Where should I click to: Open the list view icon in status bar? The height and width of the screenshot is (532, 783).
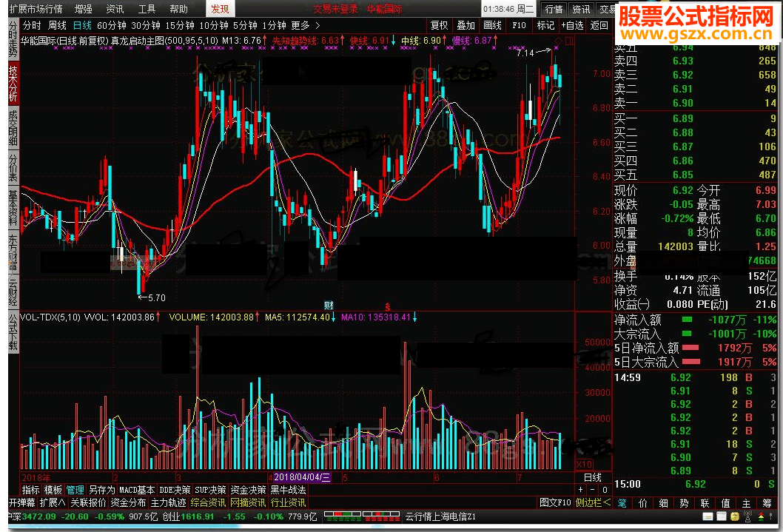721,516
